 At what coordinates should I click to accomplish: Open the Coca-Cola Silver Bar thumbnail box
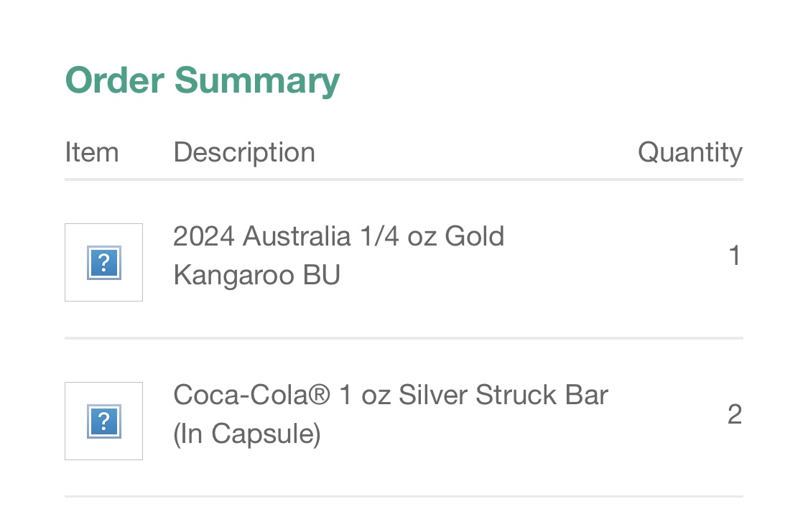pyautogui.click(x=103, y=421)
